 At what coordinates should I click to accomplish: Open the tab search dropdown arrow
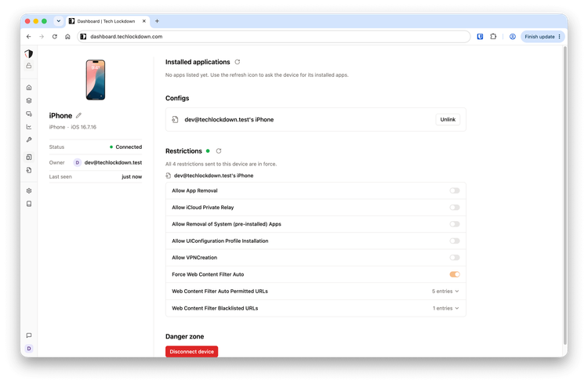[59, 21]
